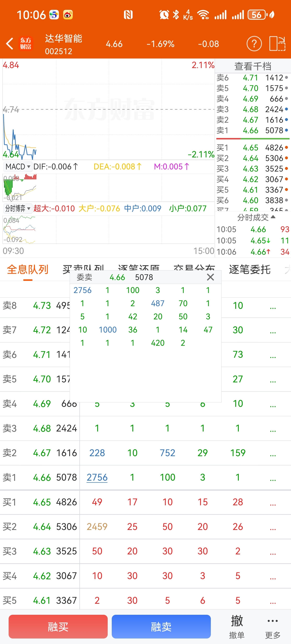This screenshot has height=644, width=291.
Task: Select the 228 order in 卖2 row
Action: coord(97,453)
